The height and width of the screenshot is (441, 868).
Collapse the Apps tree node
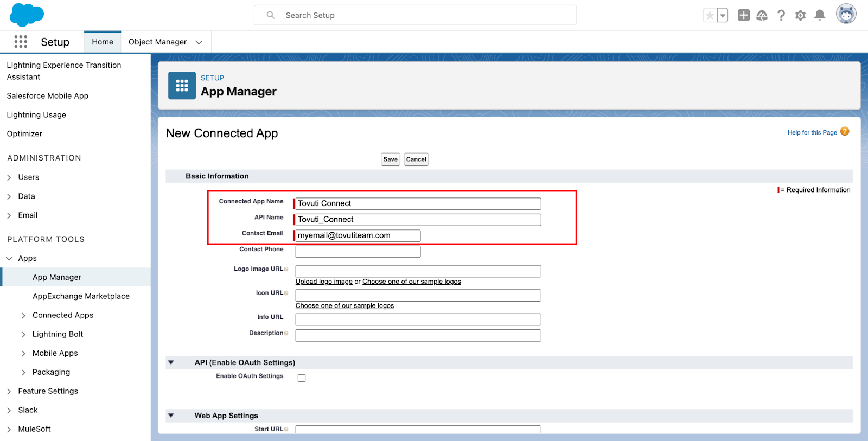pos(9,259)
